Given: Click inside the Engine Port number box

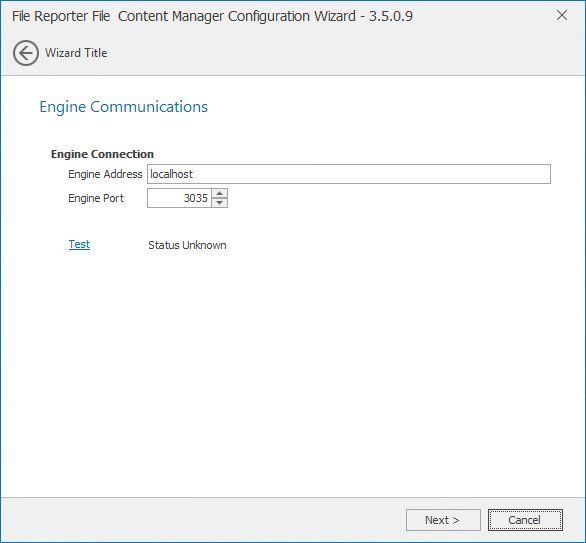Looking at the screenshot, I should 179,198.
